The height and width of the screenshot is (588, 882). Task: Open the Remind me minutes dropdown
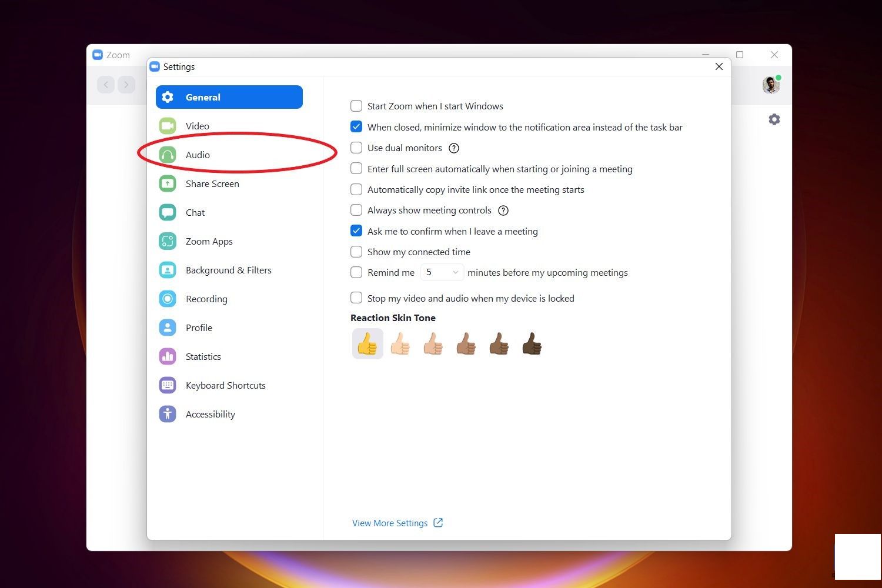[x=442, y=272]
